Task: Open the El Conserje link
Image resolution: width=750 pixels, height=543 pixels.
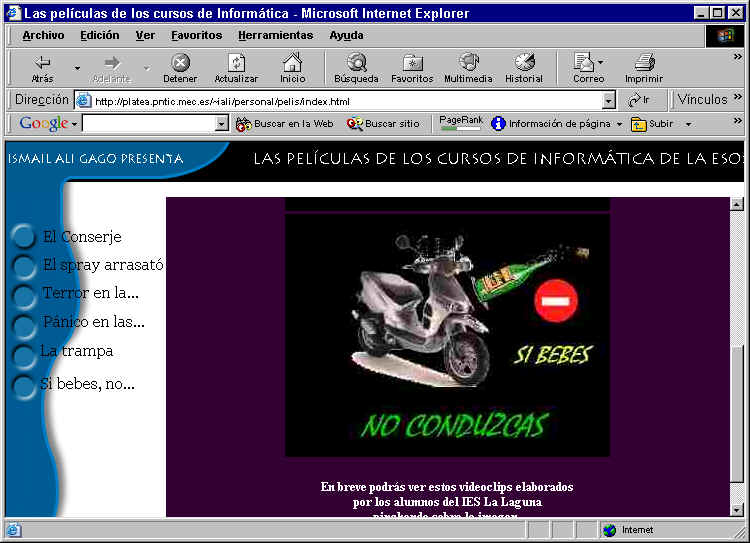Action: 82,237
